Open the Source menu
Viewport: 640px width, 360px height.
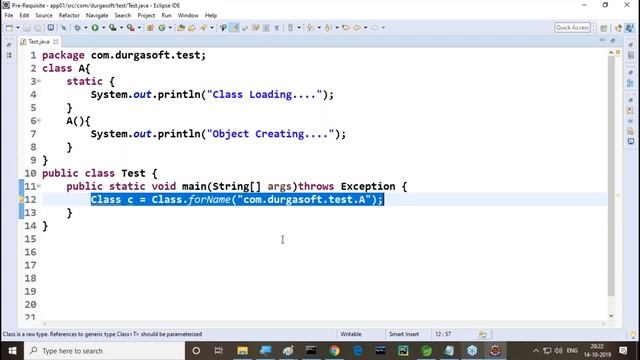pos(44,16)
